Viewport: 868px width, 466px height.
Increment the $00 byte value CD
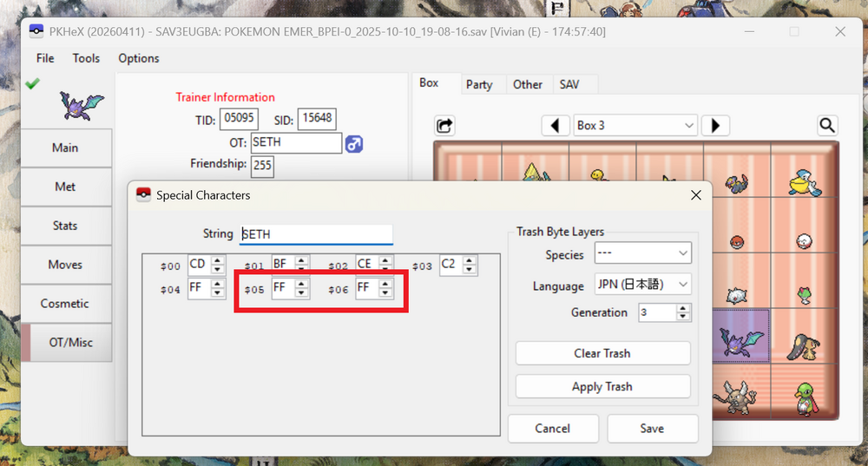(218, 260)
